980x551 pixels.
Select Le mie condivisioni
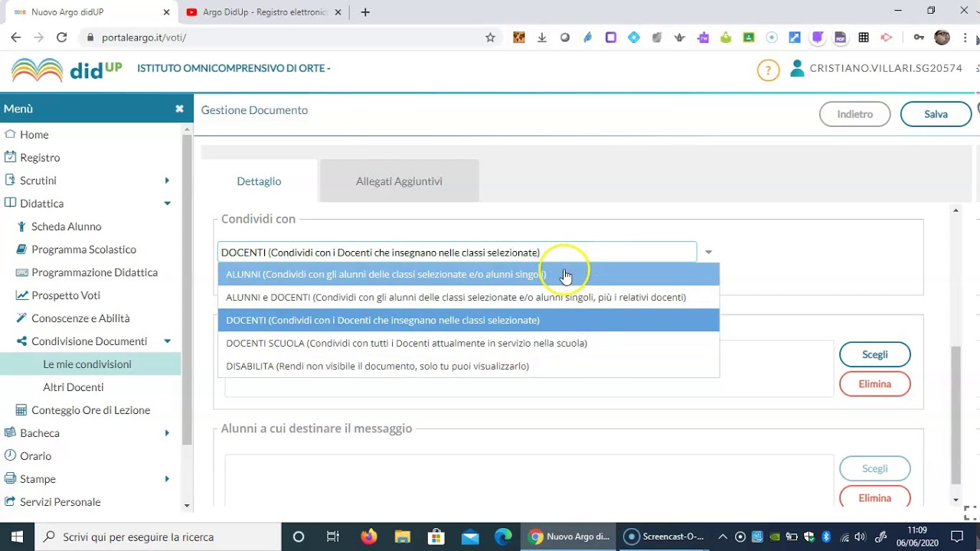coord(87,364)
